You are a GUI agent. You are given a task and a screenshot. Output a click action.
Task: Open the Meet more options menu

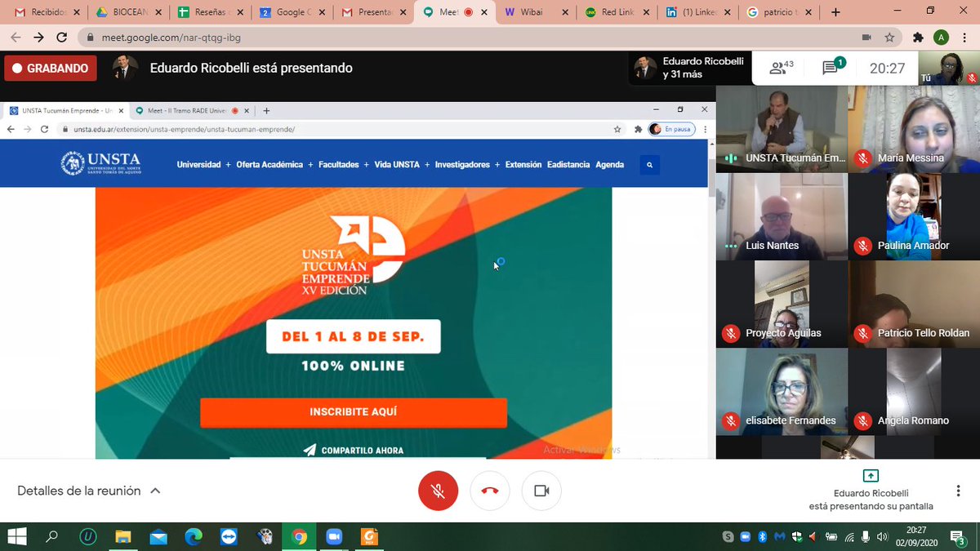coord(958,491)
